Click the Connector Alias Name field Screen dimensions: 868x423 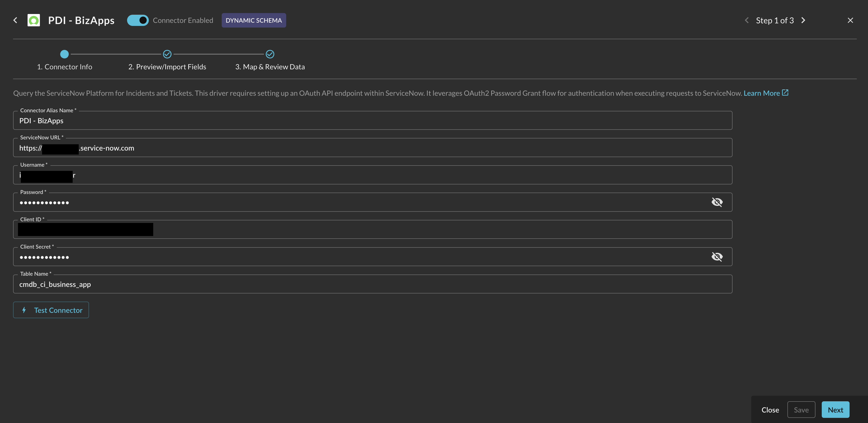[372, 120]
